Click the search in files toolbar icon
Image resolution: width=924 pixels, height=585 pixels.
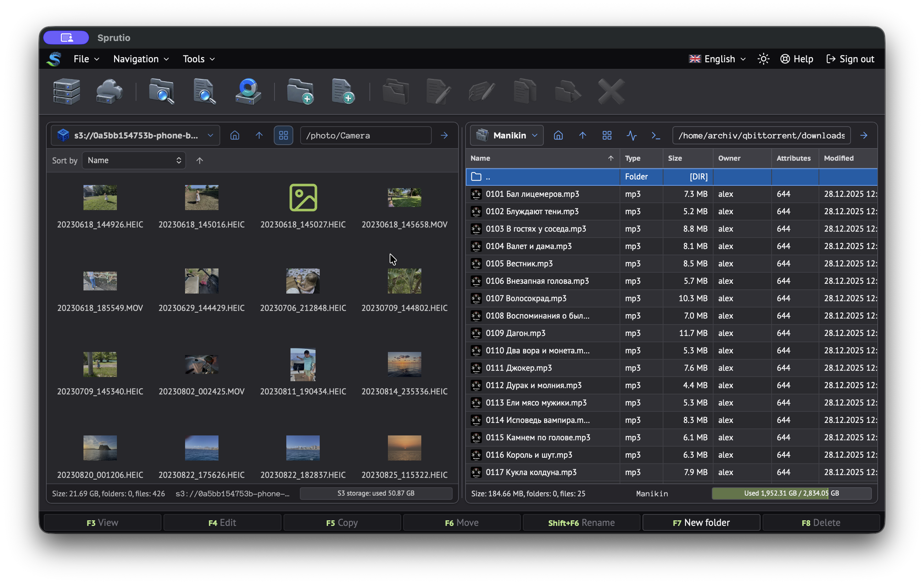205,91
